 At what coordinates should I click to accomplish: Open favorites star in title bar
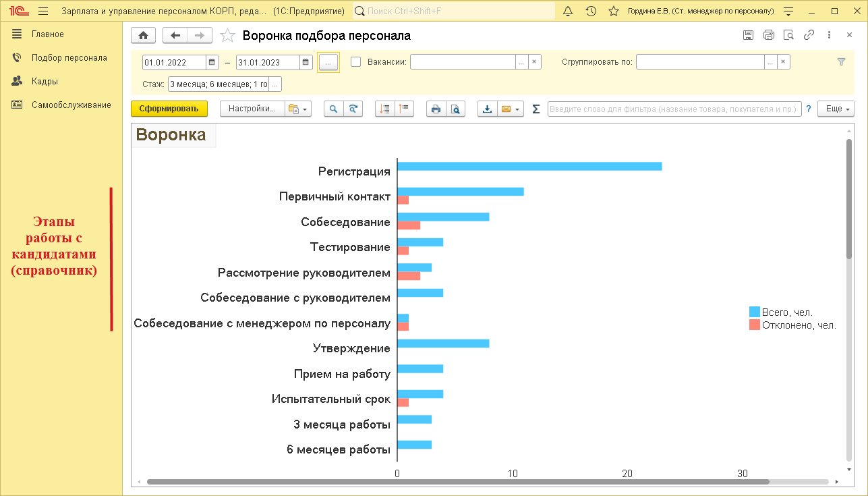613,11
